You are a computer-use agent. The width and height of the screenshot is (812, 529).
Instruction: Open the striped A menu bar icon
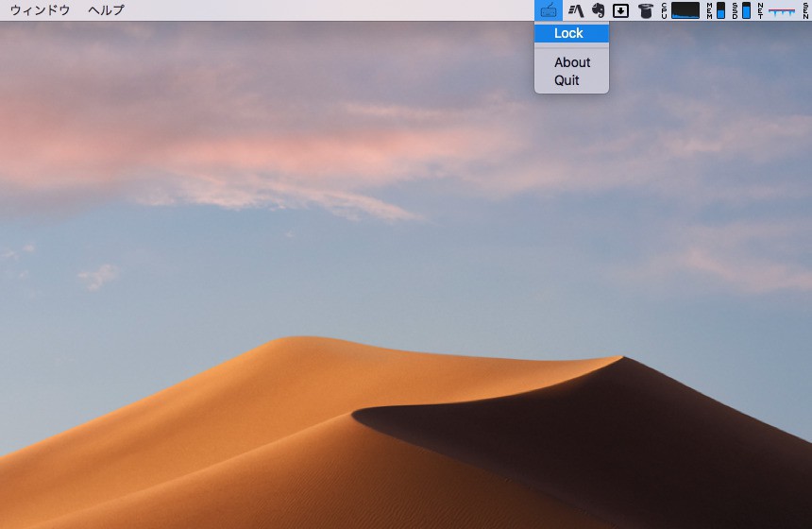pos(576,10)
